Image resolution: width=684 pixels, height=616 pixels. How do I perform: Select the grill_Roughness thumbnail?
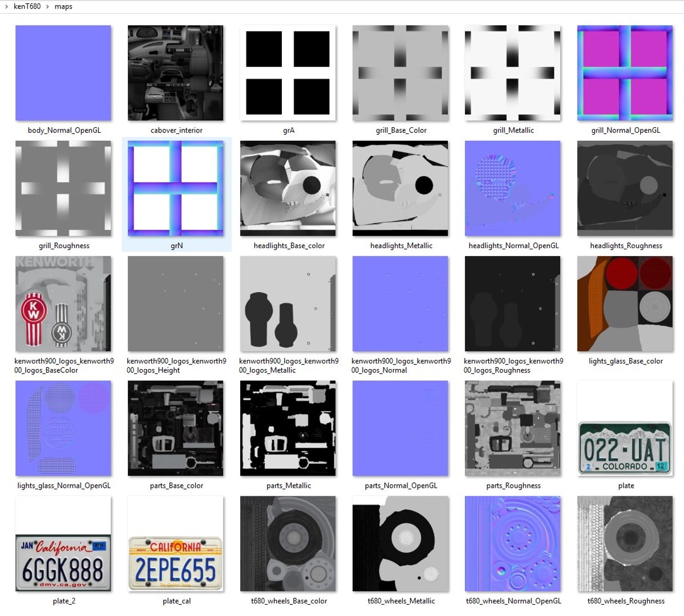pyautogui.click(x=63, y=188)
